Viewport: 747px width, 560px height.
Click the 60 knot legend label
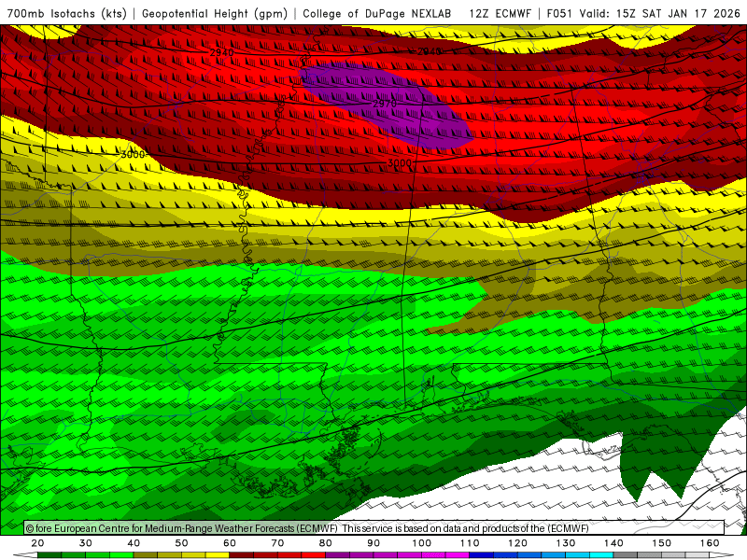[x=230, y=543]
